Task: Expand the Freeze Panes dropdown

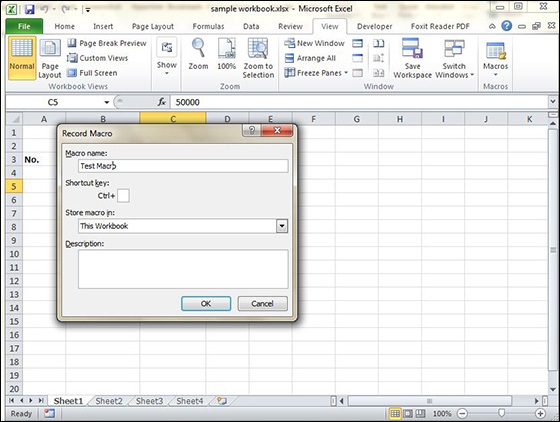Action: coord(346,73)
